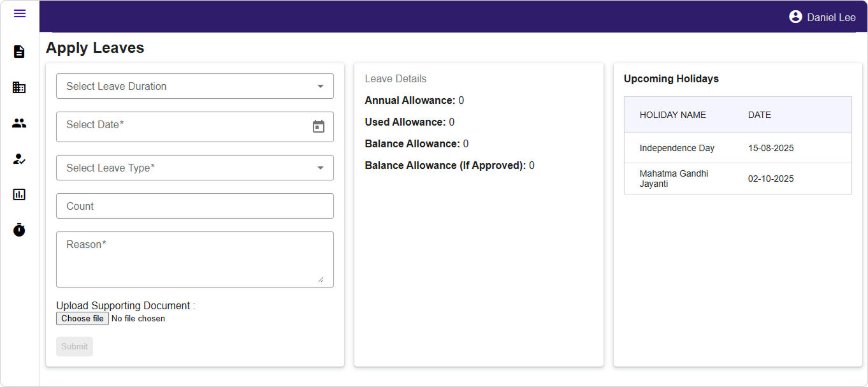Select the Independence Day holiday row

[737, 148]
